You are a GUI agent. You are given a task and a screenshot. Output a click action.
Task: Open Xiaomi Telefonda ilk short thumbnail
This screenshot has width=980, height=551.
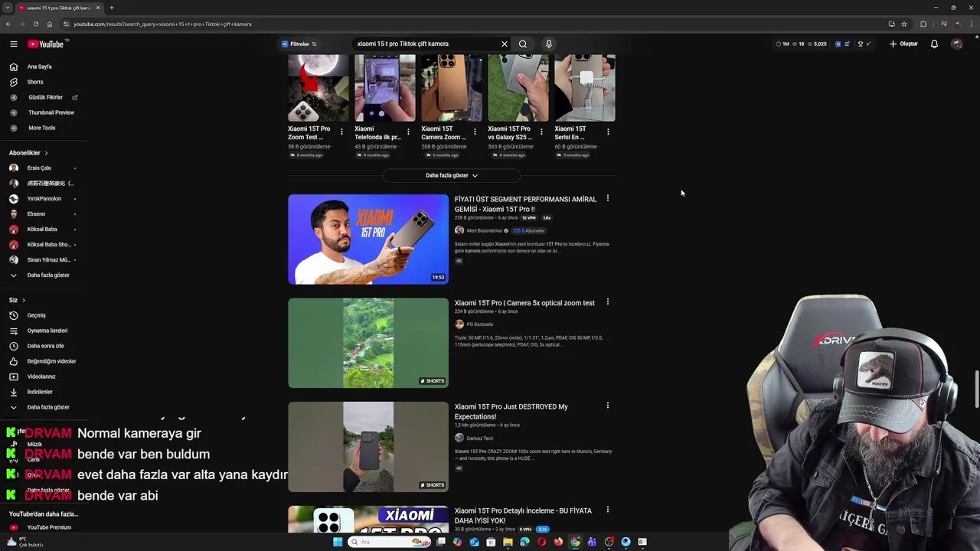click(x=384, y=88)
